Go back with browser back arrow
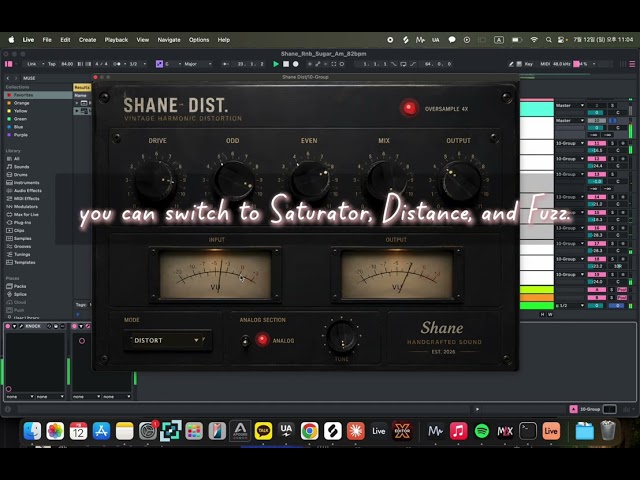The width and height of the screenshot is (640, 480). (8, 78)
